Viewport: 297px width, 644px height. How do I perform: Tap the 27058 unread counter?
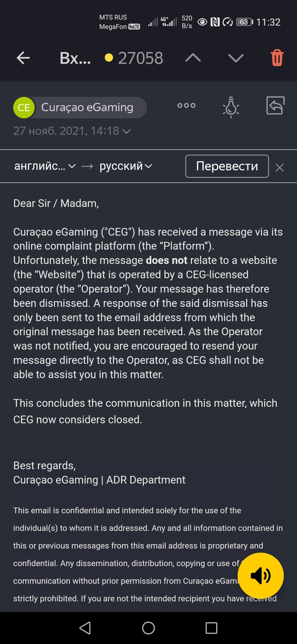(140, 58)
